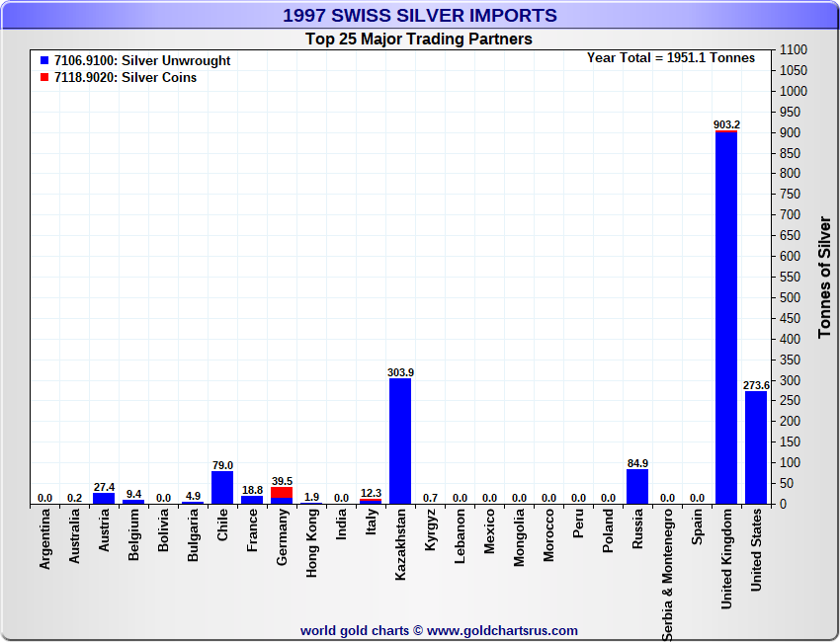Click the 303.9 value label above Kazakhstan
This screenshot has height=642, width=840.
coord(400,372)
